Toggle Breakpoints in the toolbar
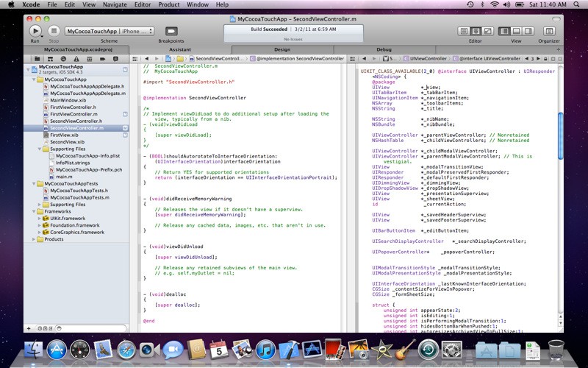The width and height of the screenshot is (588, 368). coord(171,31)
